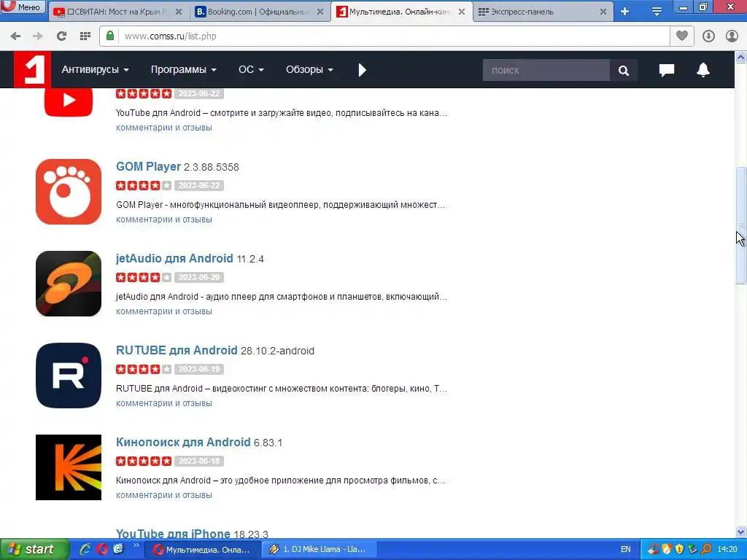
Task: Focus the поиск search field
Action: [x=546, y=70]
